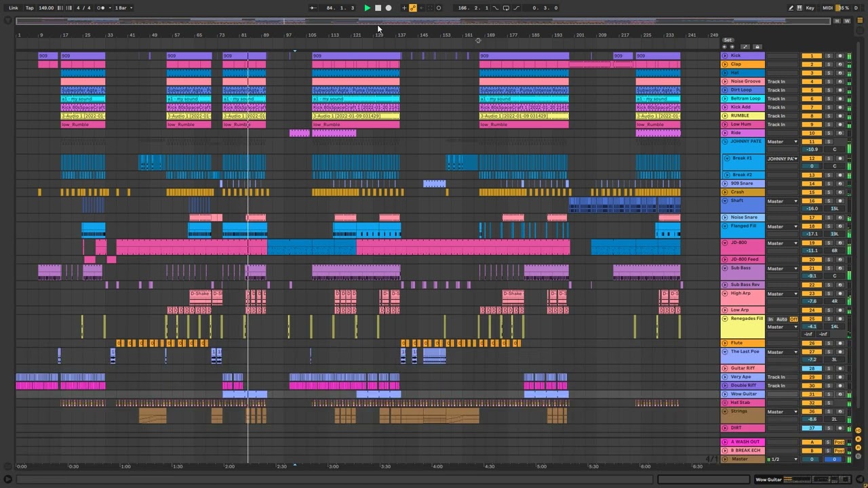
Task: Toggle Follow playback icon
Action: tap(313, 8)
